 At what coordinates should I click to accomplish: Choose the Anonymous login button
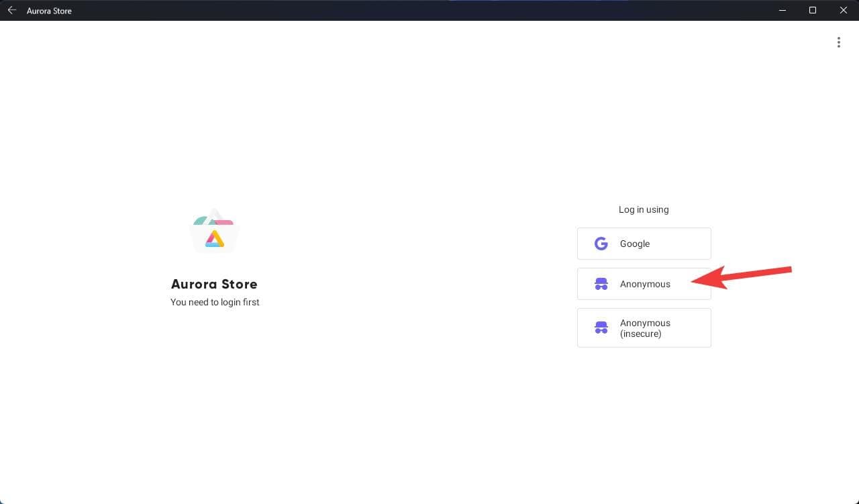644,284
